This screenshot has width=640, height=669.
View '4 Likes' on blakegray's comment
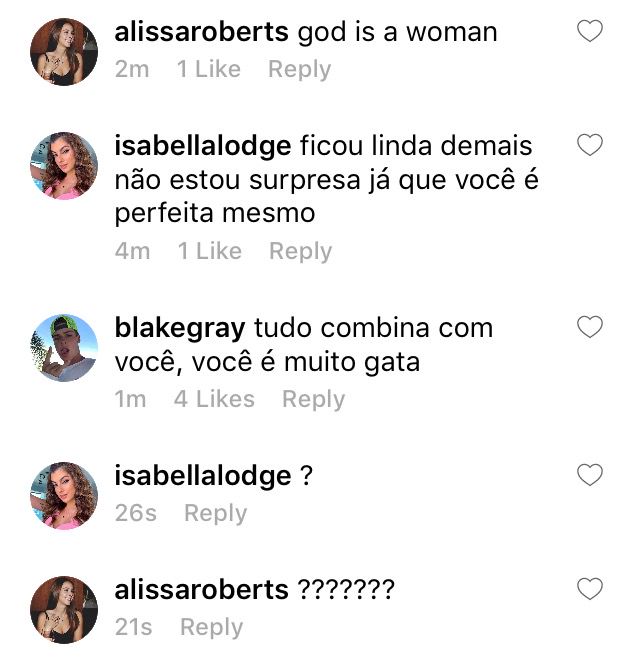(214, 399)
